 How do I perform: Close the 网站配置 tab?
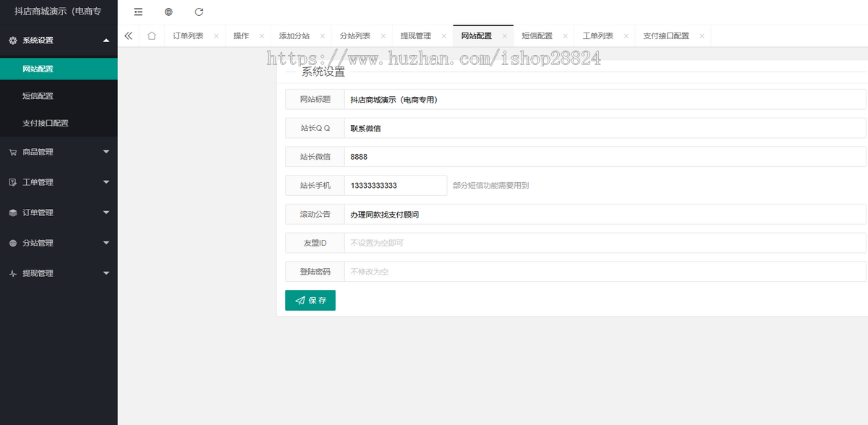tap(505, 36)
